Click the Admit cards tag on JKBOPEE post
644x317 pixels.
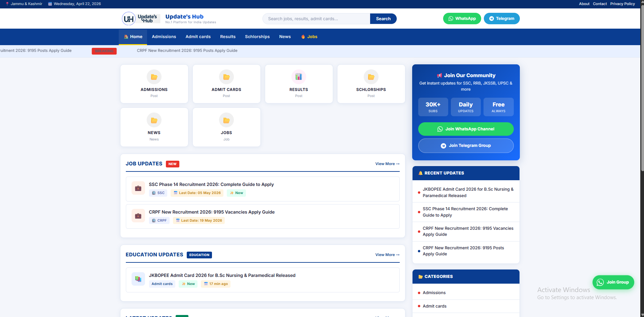(x=162, y=284)
